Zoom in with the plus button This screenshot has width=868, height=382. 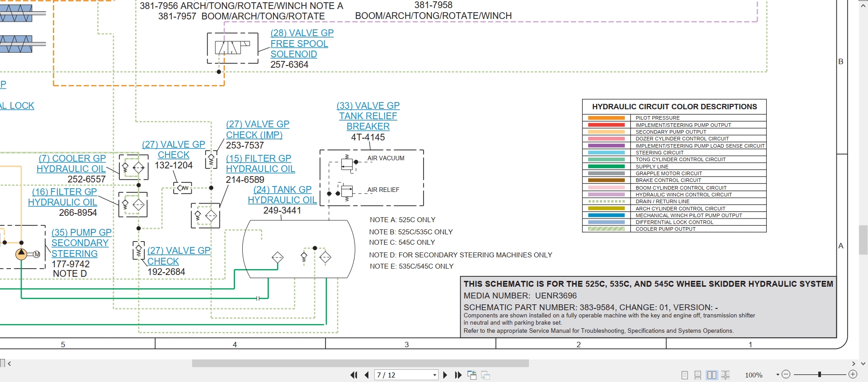click(x=853, y=374)
